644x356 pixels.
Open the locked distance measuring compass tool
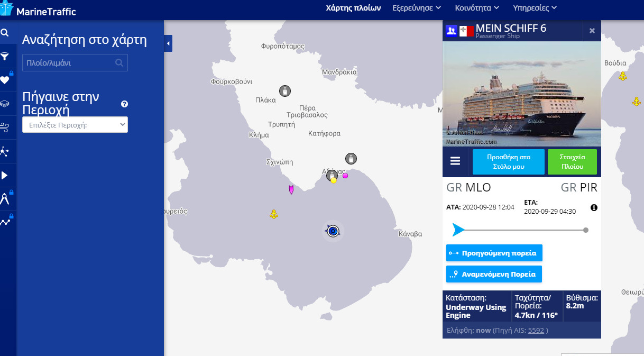coord(5,199)
